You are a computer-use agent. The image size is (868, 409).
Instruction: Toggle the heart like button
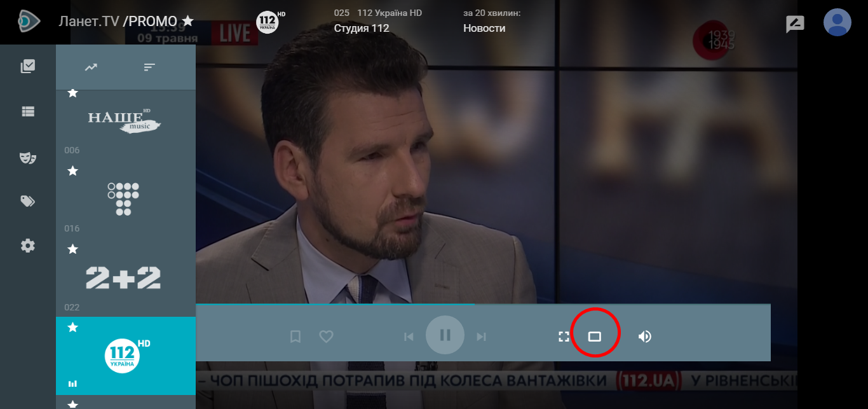pyautogui.click(x=326, y=336)
